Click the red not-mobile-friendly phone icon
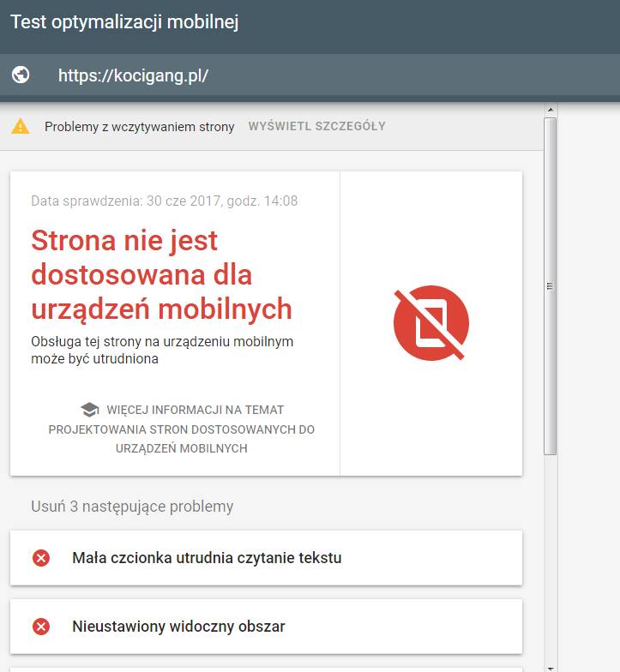 430,323
